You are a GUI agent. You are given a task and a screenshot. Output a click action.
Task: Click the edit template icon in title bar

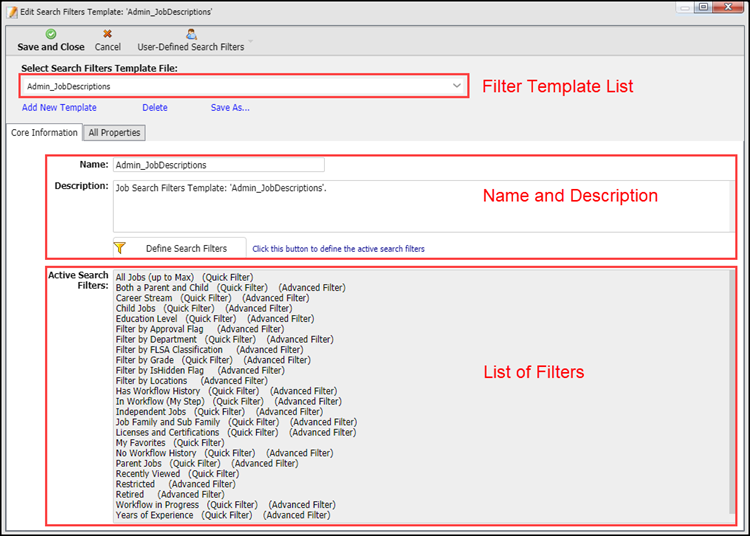click(12, 9)
